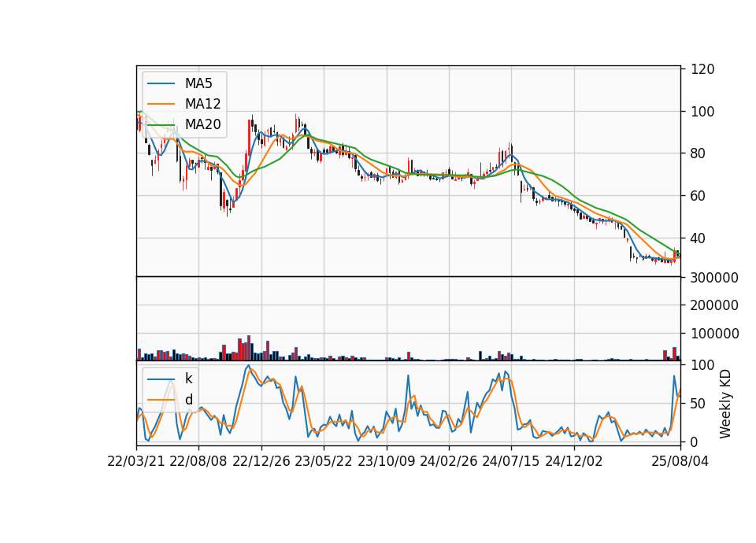
Task: Click the Weekly KD axis title
Action: point(725,404)
